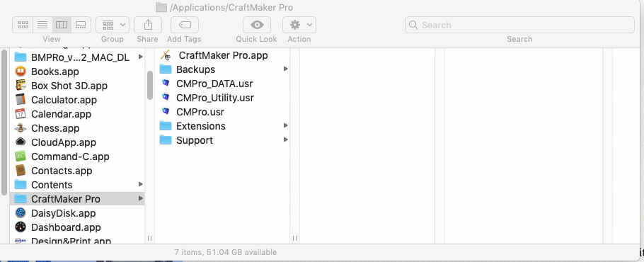Click the Add Tags icon
The width and height of the screenshot is (644, 262).
[185, 25]
